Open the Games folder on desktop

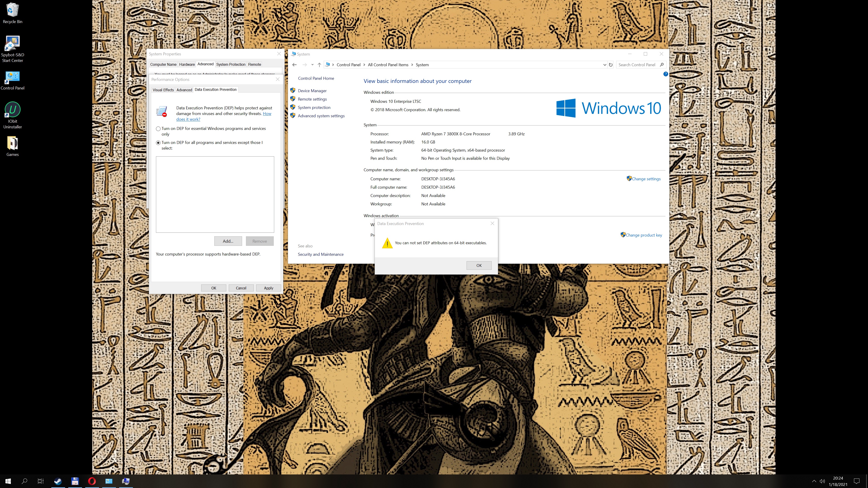(x=12, y=146)
